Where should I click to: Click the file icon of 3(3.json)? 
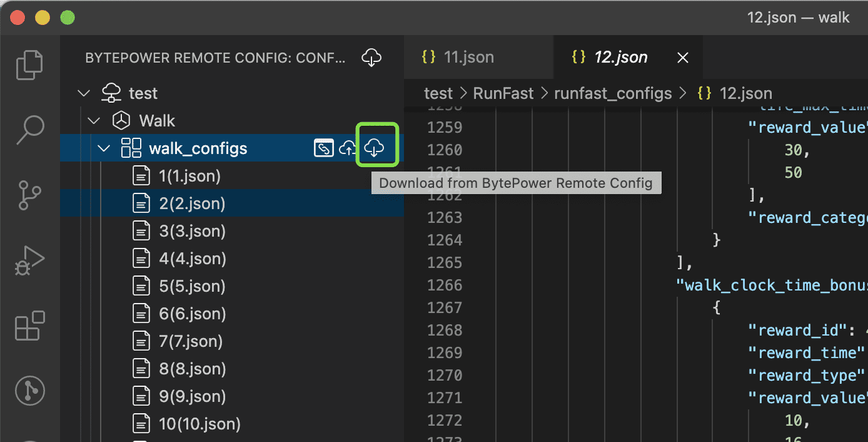[142, 231]
